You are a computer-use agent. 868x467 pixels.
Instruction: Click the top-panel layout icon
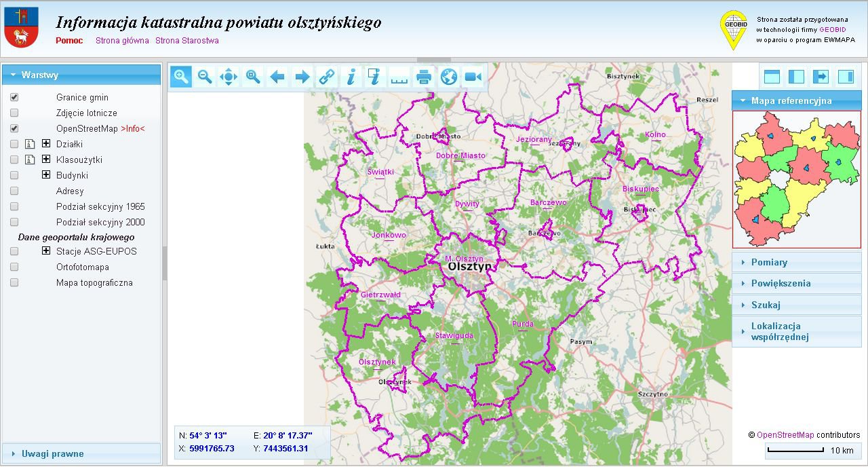pyautogui.click(x=772, y=77)
